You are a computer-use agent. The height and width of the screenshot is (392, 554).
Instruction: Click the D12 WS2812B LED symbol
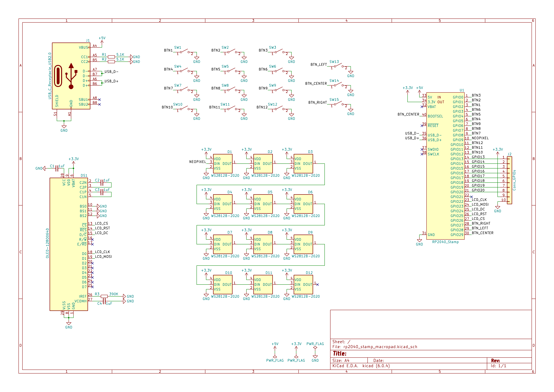coord(303,284)
